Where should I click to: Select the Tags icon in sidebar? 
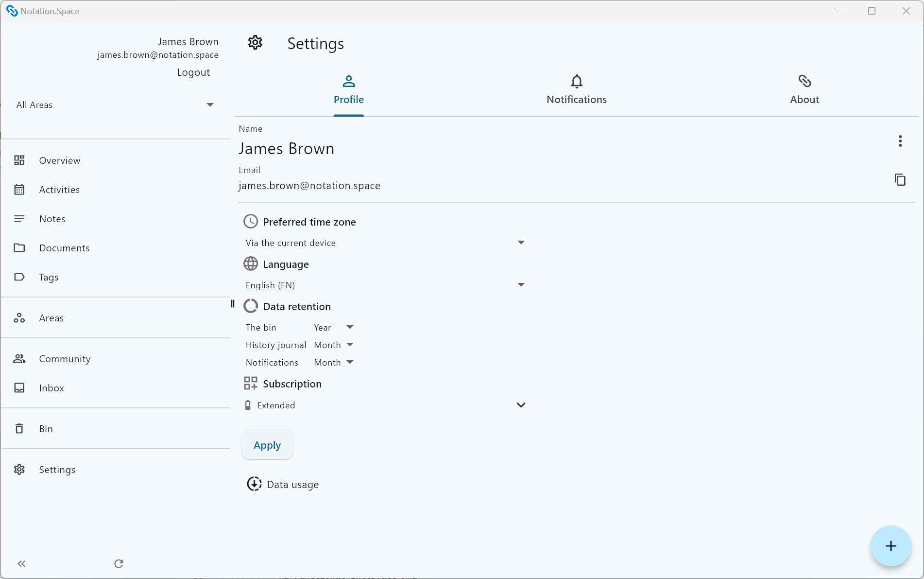point(19,277)
